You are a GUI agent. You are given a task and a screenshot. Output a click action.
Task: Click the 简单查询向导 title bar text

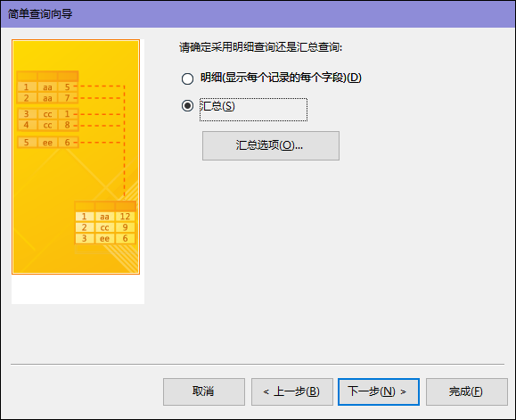point(40,14)
